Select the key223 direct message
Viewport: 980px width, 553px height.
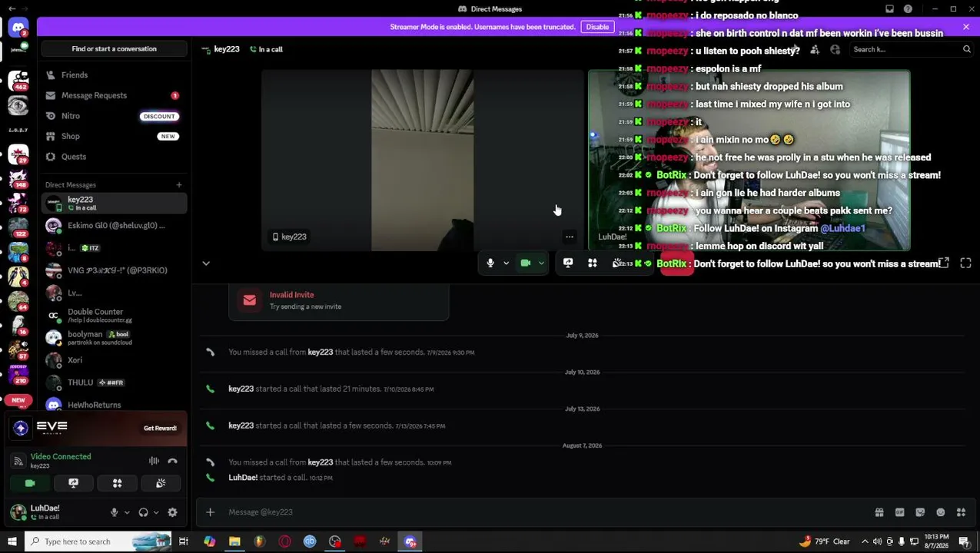114,203
